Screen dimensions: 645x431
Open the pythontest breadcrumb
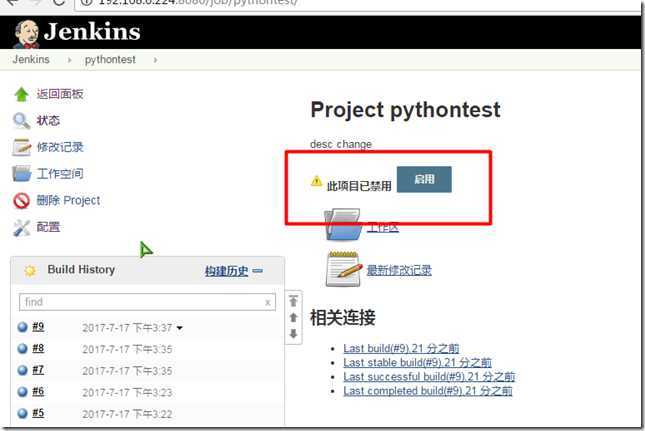pos(110,60)
